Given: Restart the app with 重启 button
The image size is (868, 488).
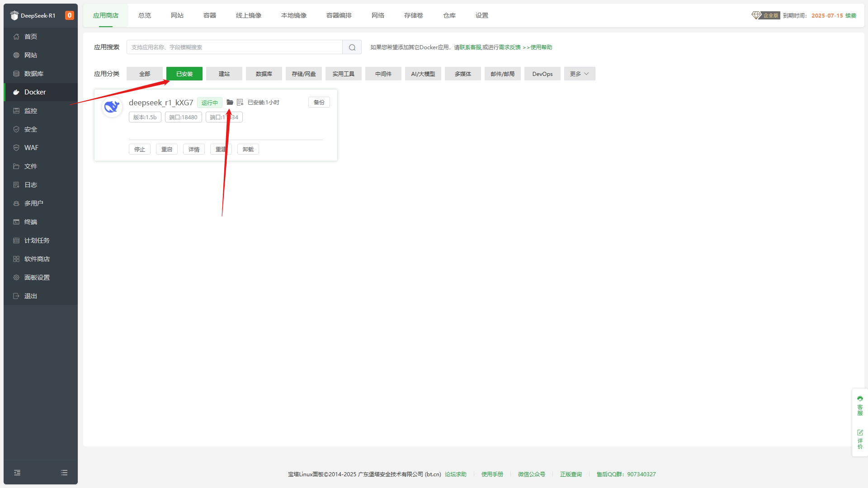Looking at the screenshot, I should 167,150.
